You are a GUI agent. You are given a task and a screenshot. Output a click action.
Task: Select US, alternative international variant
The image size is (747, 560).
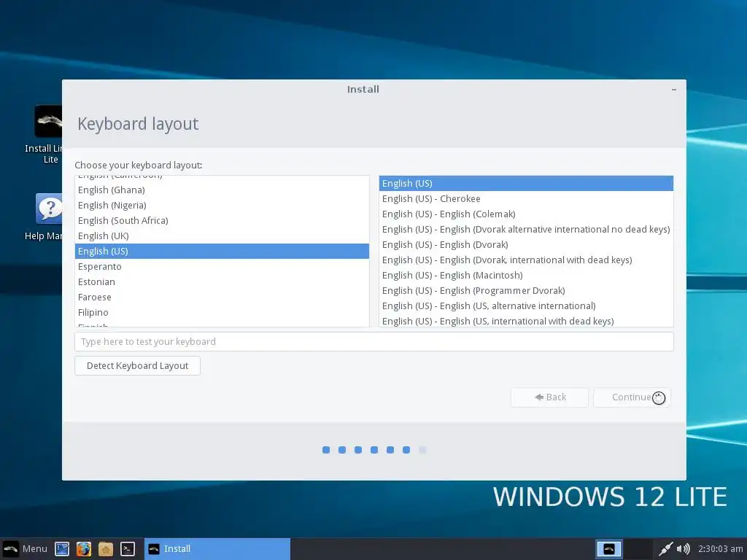pyautogui.click(x=526, y=306)
